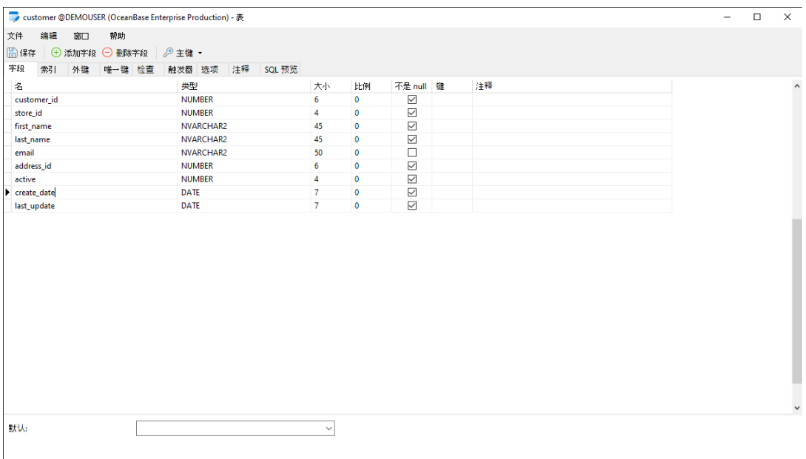Disable not null for the active field
The height and width of the screenshot is (459, 806).
[x=411, y=179]
